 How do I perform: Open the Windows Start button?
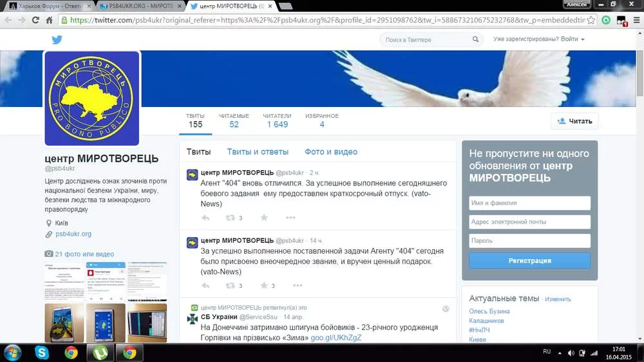coord(12,353)
